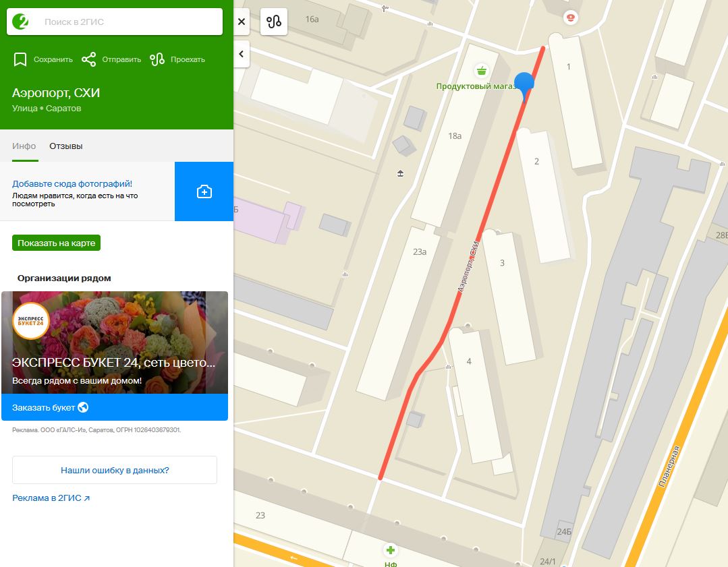728x567 pixels.
Task: Click the Экспресс Букет 24 flower thumbnail
Action: (115, 342)
